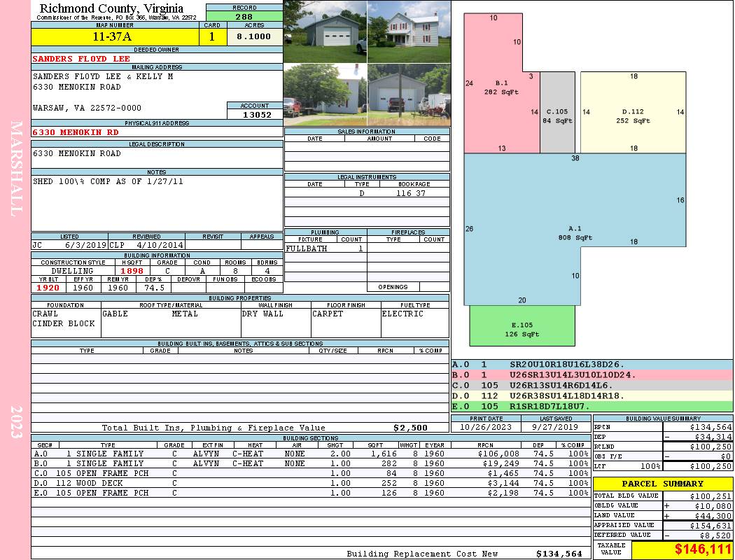
Task: Click the gray C.105 84 SqFt section
Action: [x=557, y=113]
